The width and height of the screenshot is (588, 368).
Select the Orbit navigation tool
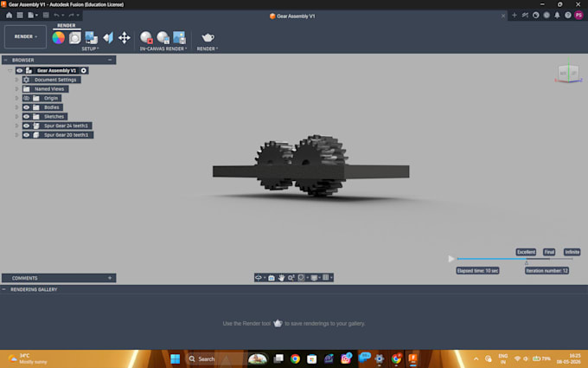(x=259, y=277)
